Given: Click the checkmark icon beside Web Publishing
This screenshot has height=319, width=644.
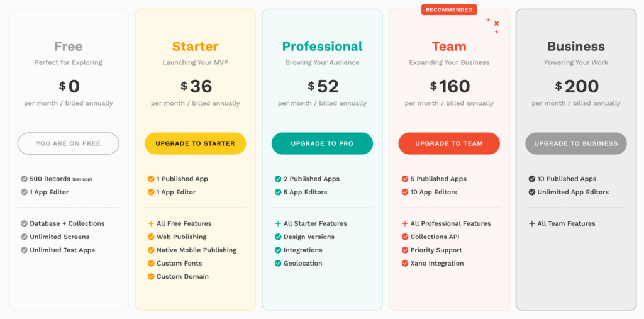Looking at the screenshot, I should (151, 237).
